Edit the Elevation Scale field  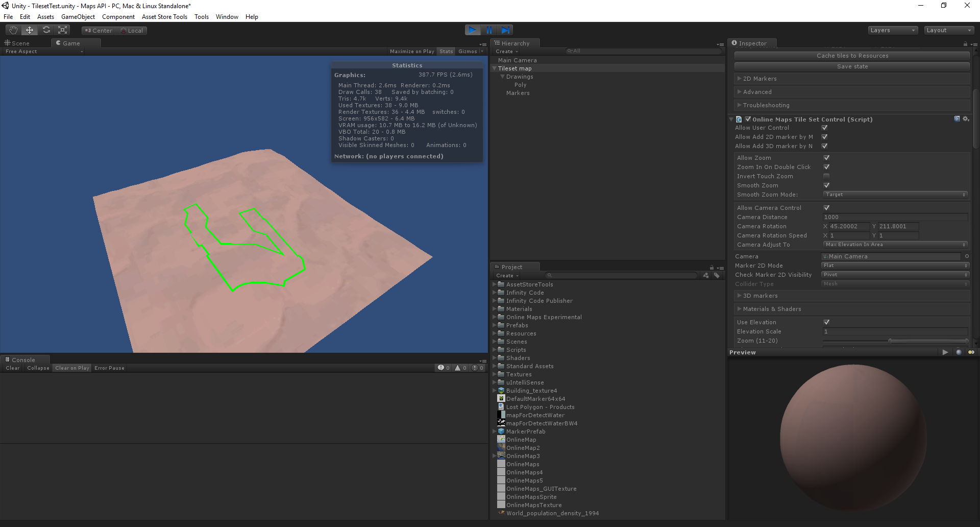click(x=895, y=331)
